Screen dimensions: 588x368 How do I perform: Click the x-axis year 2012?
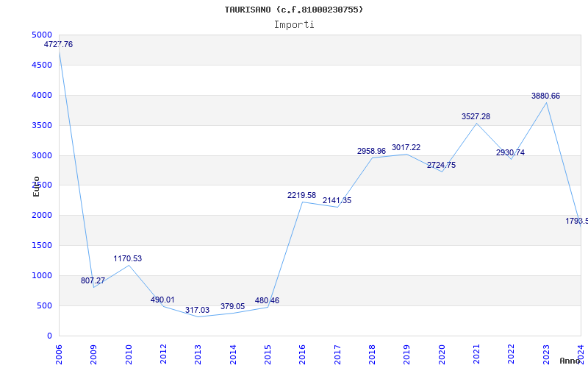[x=163, y=354]
